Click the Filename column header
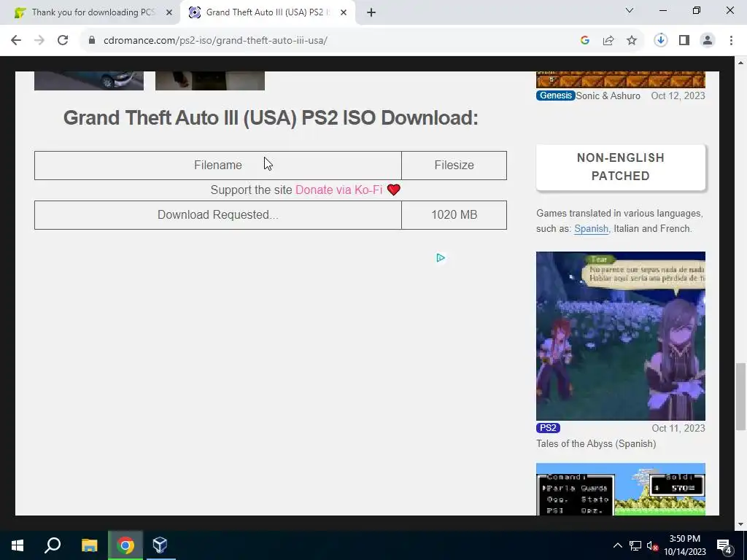 coord(218,166)
